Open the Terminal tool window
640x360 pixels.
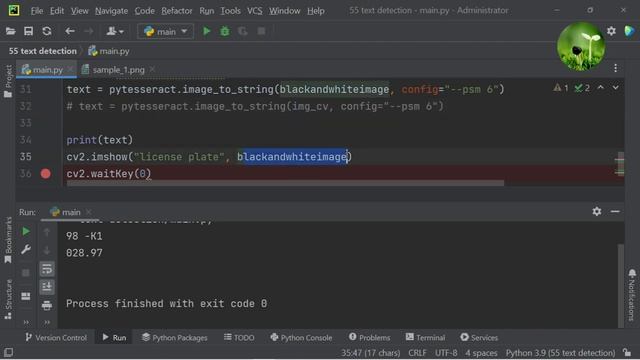(425, 338)
